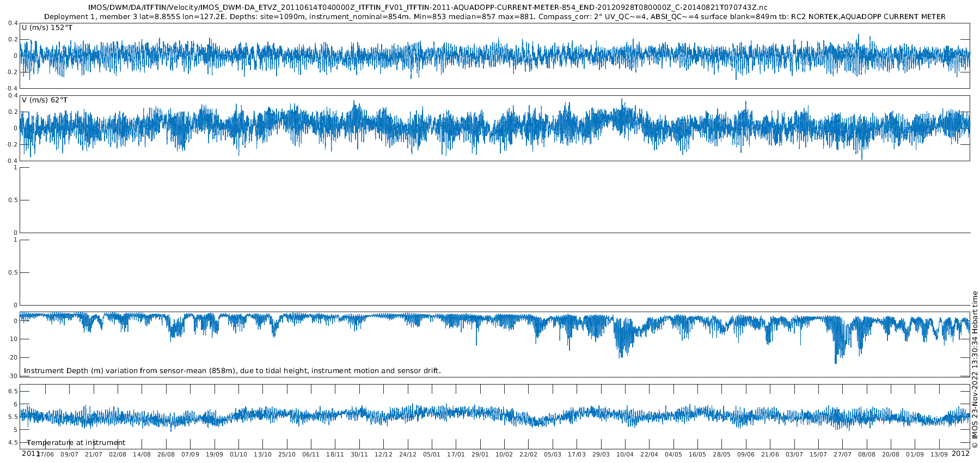This screenshot has width=980, height=463.
Task: Click the 5.5 temperature axis label
Action: click(x=13, y=417)
